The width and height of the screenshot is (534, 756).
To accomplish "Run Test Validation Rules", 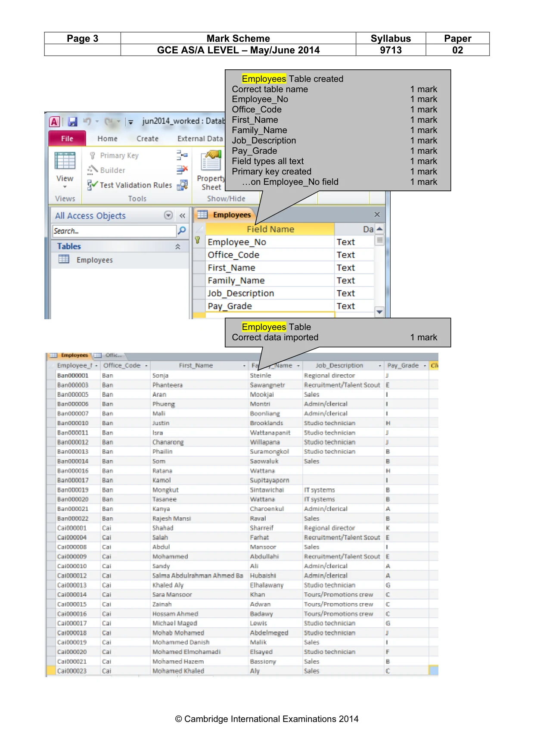I will point(130,185).
